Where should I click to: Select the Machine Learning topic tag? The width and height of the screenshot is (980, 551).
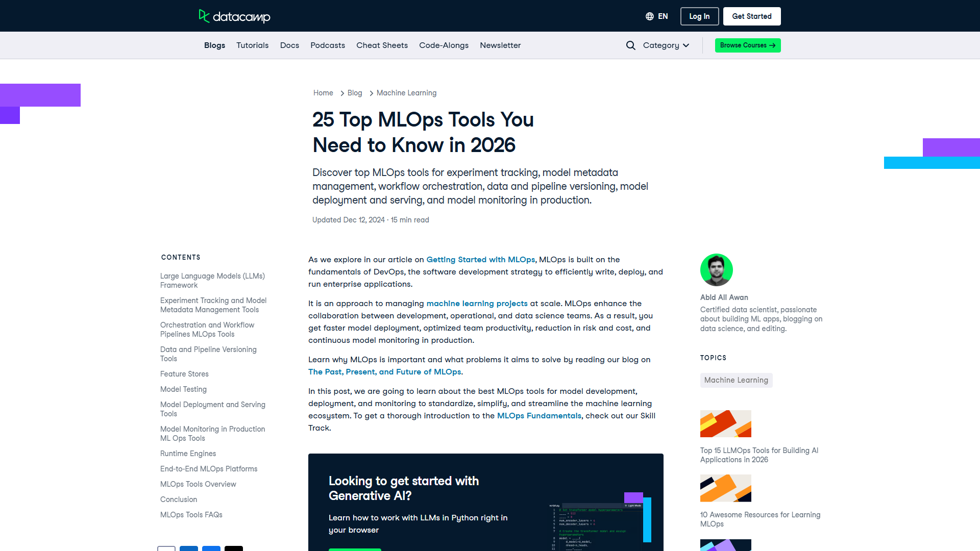pos(736,380)
